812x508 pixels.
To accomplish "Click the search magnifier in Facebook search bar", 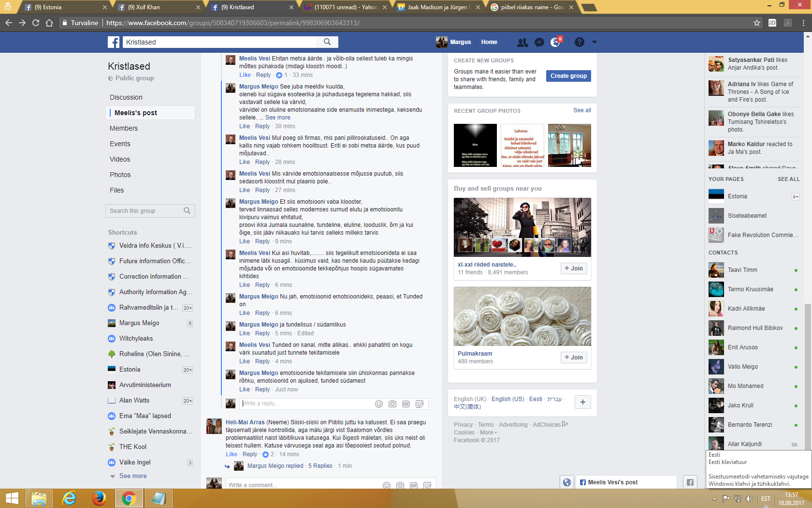I will [x=327, y=42].
